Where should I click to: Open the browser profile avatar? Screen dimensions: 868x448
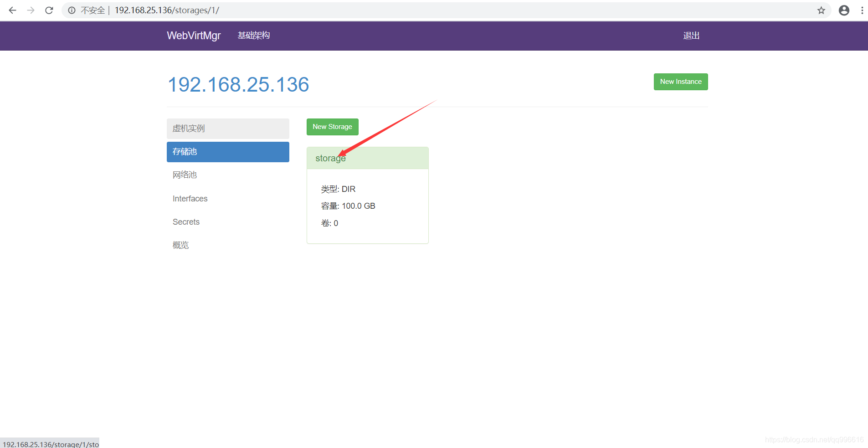pos(844,10)
